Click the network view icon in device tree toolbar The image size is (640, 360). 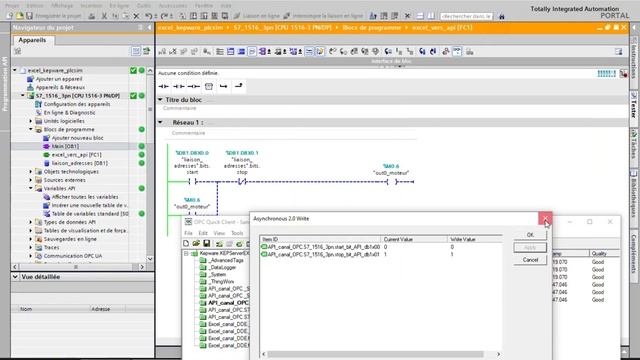point(136,51)
